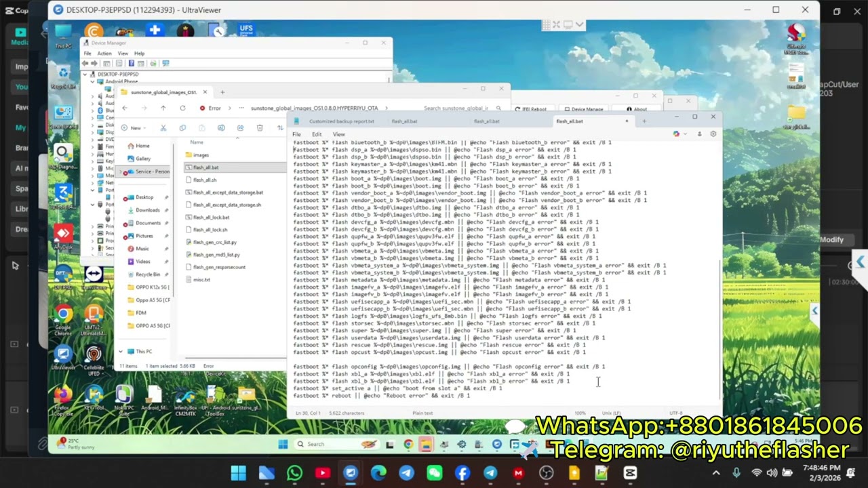
Task: Click the Delete trash icon in Explorer
Action: [260, 128]
